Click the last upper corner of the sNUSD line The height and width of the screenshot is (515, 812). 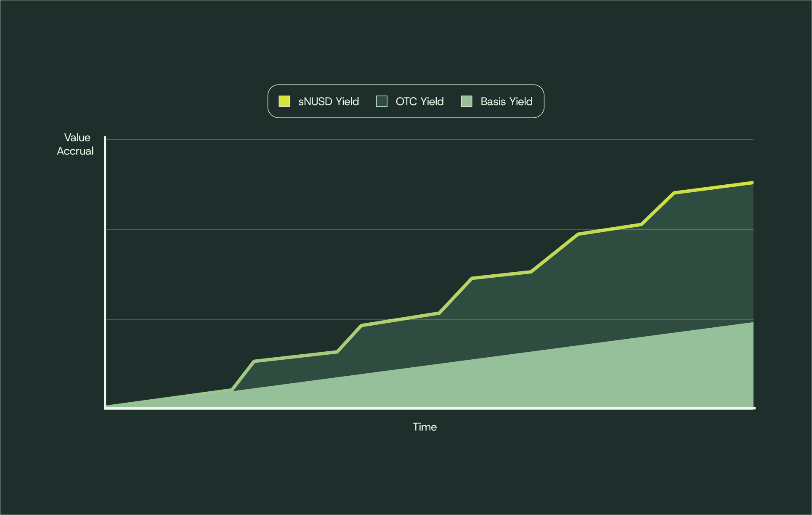point(674,193)
